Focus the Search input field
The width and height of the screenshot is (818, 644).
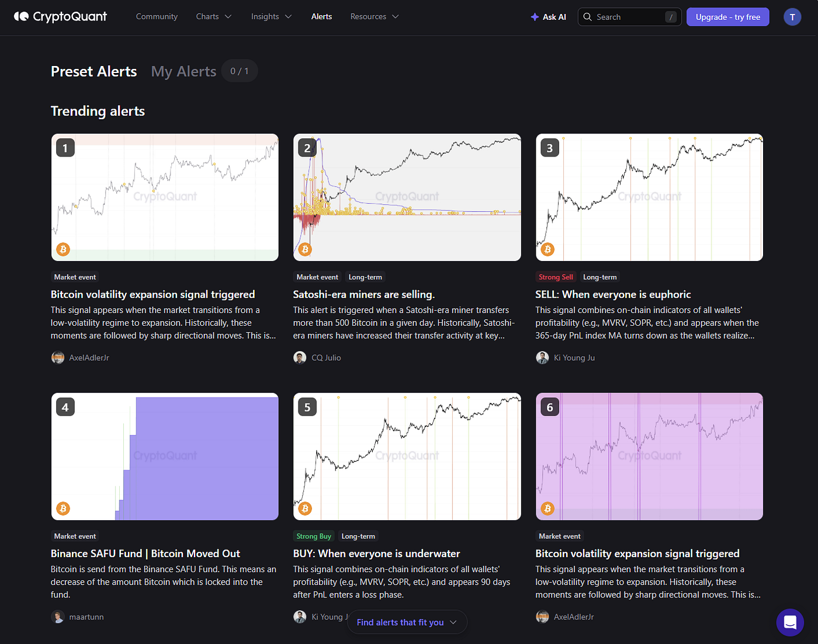(630, 17)
